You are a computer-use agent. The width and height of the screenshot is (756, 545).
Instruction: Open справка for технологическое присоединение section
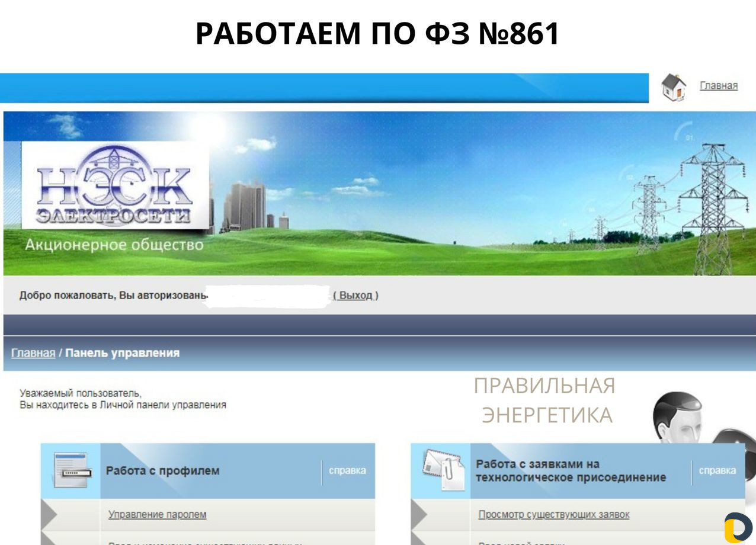tap(717, 471)
